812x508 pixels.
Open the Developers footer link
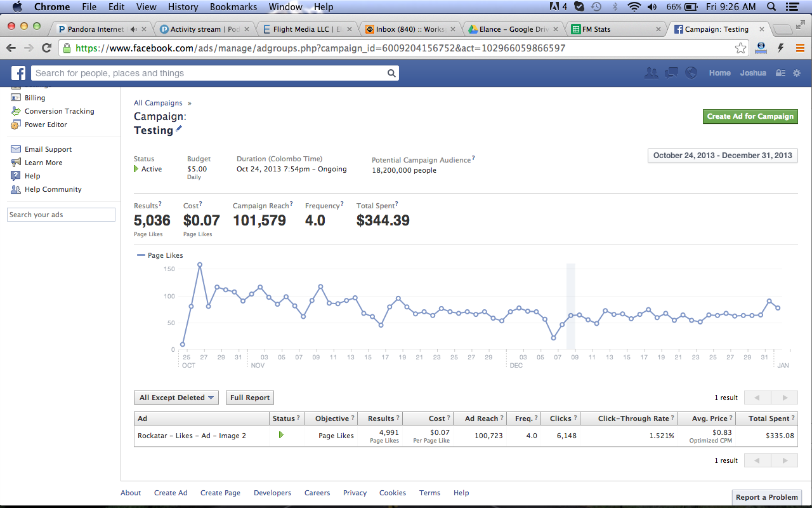coord(272,493)
